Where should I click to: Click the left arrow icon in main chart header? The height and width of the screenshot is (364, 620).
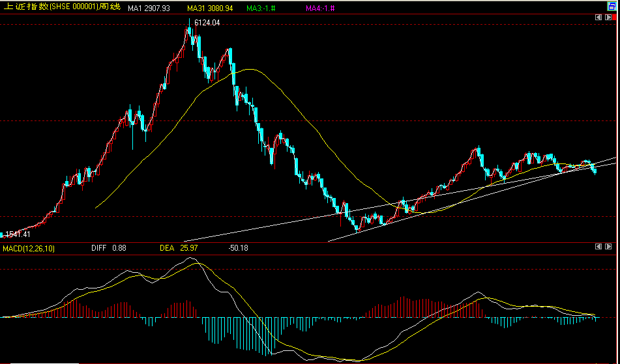(x=599, y=18)
